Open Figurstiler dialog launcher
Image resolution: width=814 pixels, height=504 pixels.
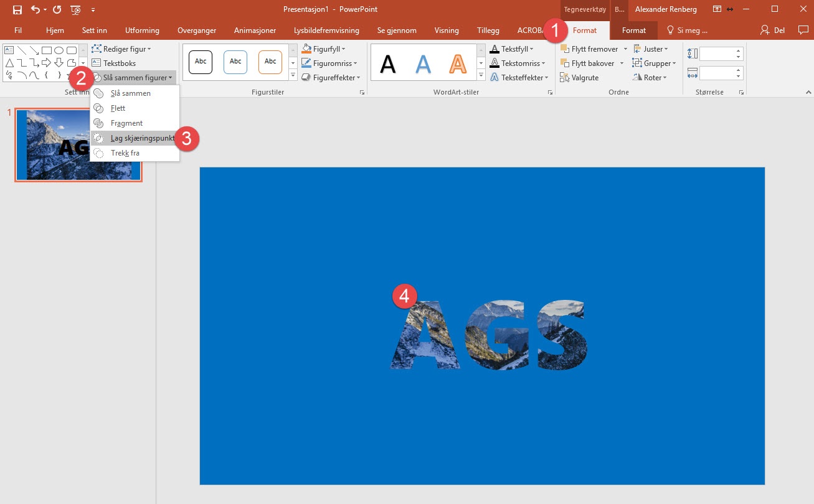tap(361, 92)
